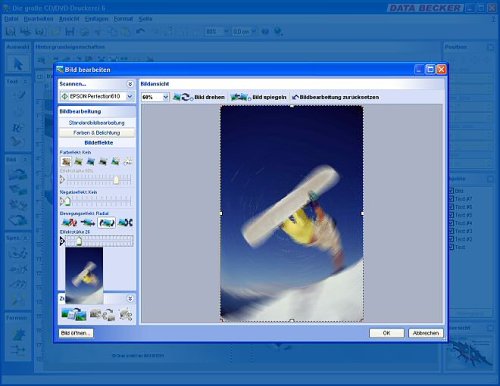This screenshot has height=386, width=500.
Task: Open the 60% zoom dropdown in Bildansicht
Action: coord(165,97)
